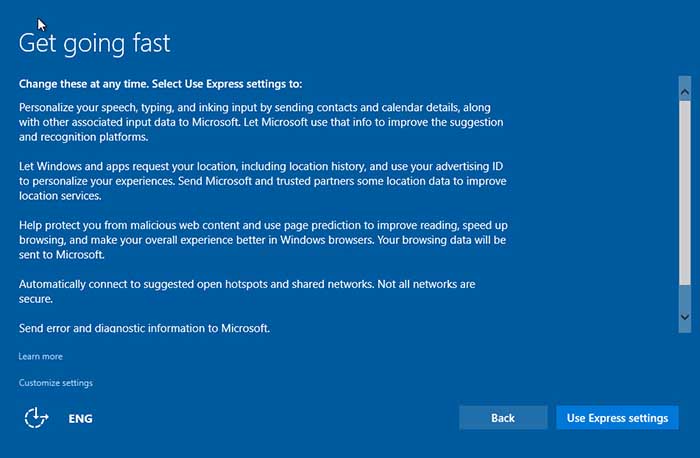
Task: Click the scrollbar down arrow
Action: tap(685, 317)
